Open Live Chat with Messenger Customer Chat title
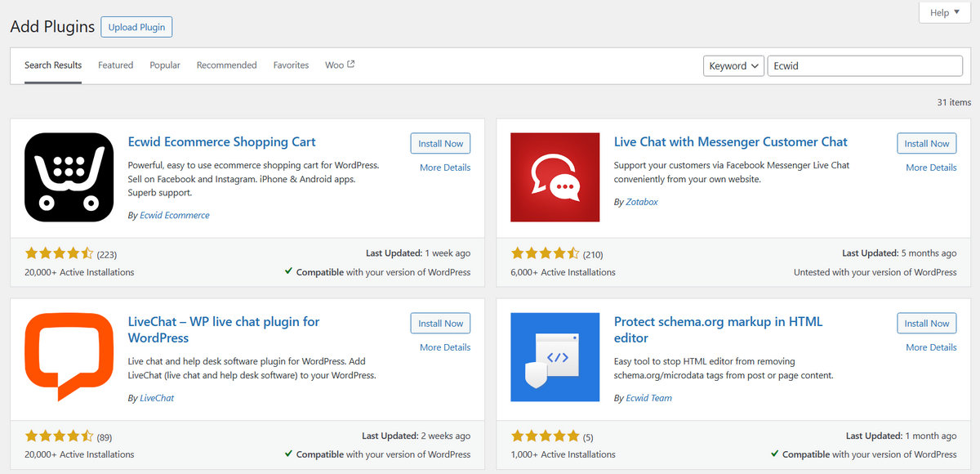980x474 pixels. point(731,141)
